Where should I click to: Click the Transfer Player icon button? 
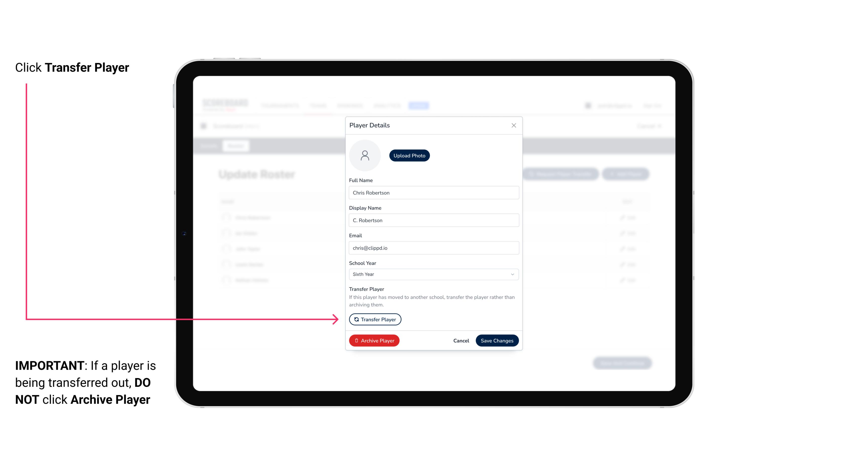pyautogui.click(x=375, y=319)
